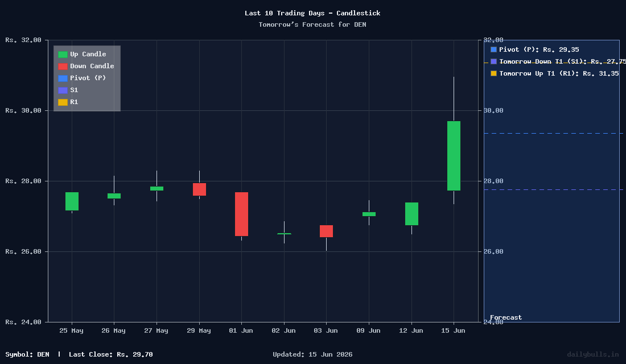The width and height of the screenshot is (626, 364).
Task: Click the 'Rs. 24.00' left axis label
Action: point(23,322)
